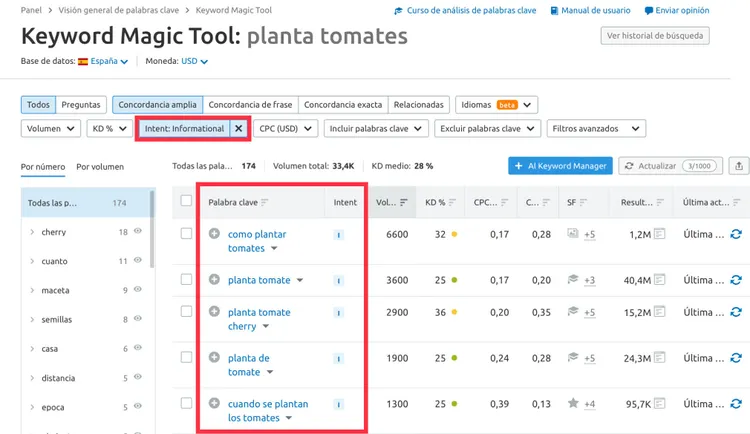The image size is (750, 434).
Task: Expand the cherry keyword group
Action: (32, 232)
